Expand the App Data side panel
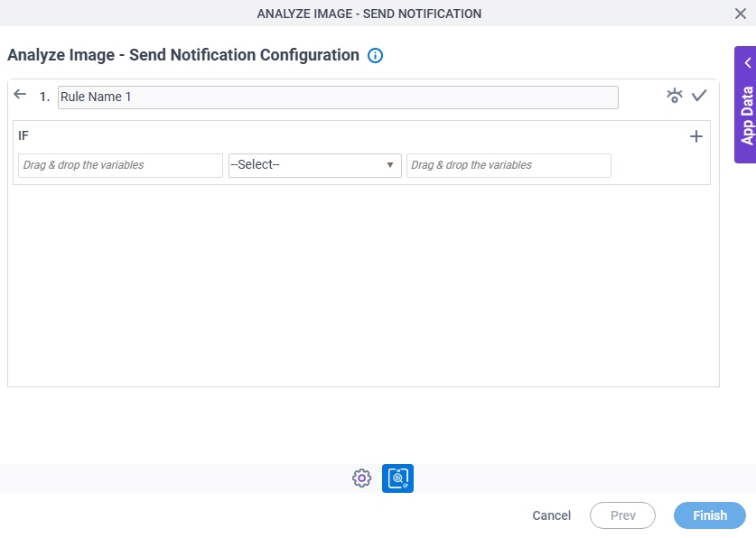Viewport: 756px width, 538px height. 745,105
